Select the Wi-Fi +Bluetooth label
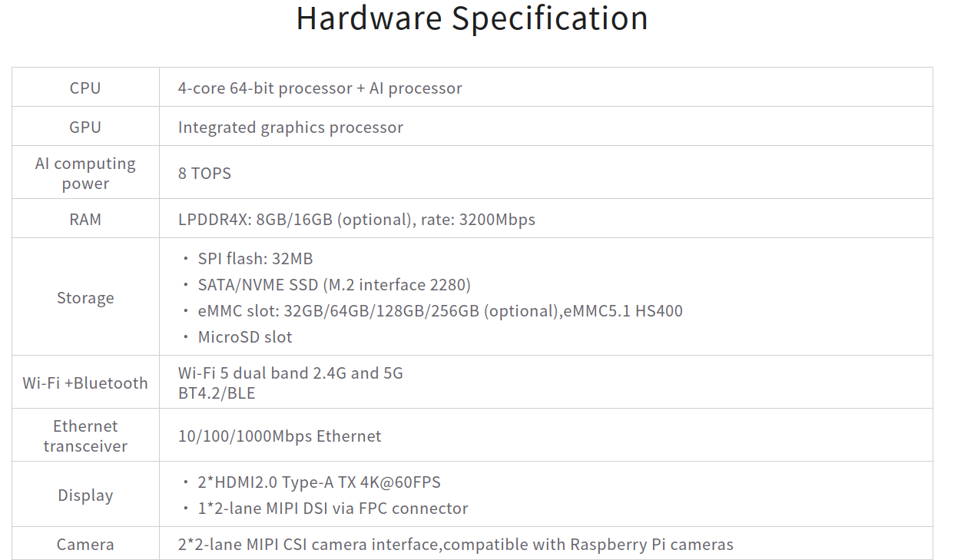961x560 pixels. point(85,383)
